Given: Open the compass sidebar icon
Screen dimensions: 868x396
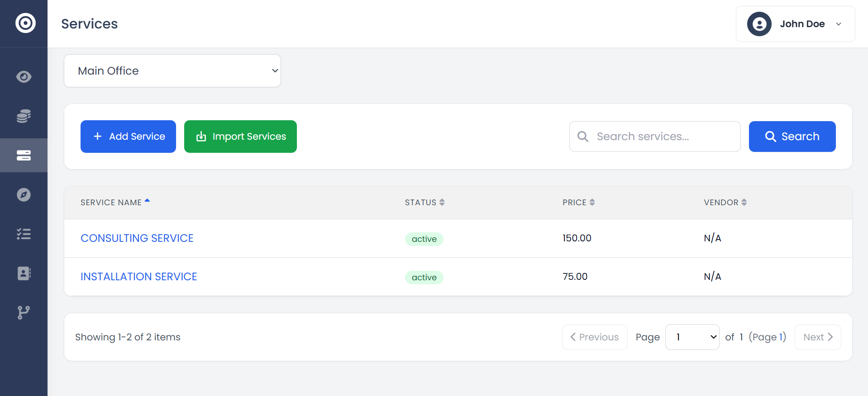Looking at the screenshot, I should coord(24,195).
